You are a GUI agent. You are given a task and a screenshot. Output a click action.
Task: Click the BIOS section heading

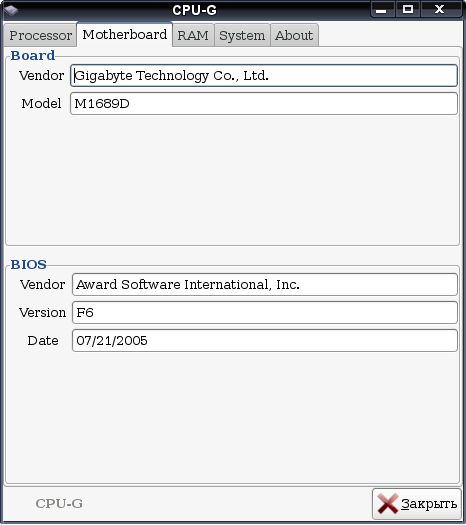(x=28, y=265)
